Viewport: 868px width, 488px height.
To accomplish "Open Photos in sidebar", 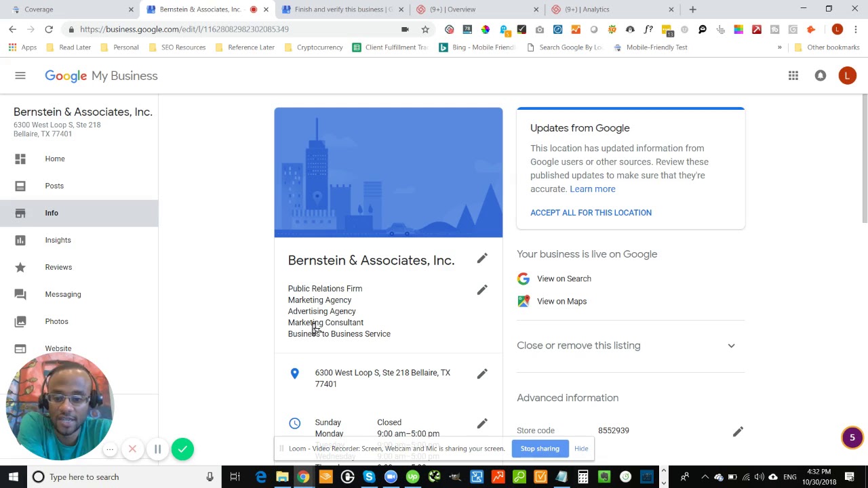I will 79,321.
